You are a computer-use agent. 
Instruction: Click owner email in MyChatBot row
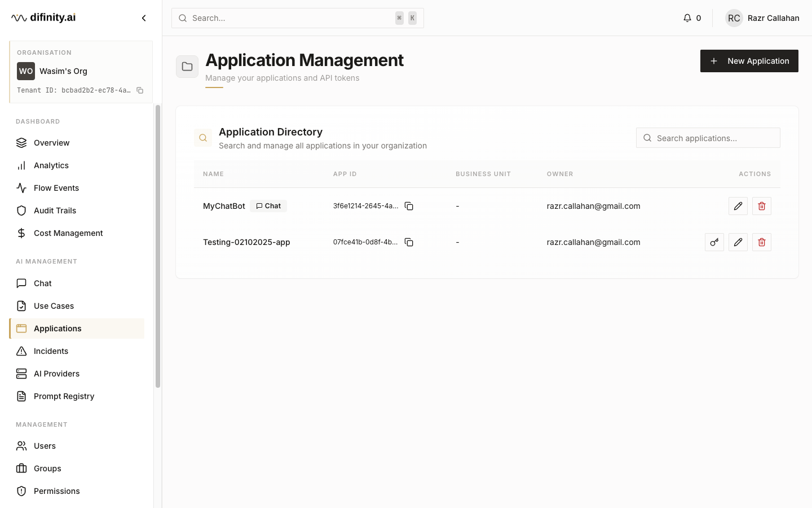coord(593,206)
